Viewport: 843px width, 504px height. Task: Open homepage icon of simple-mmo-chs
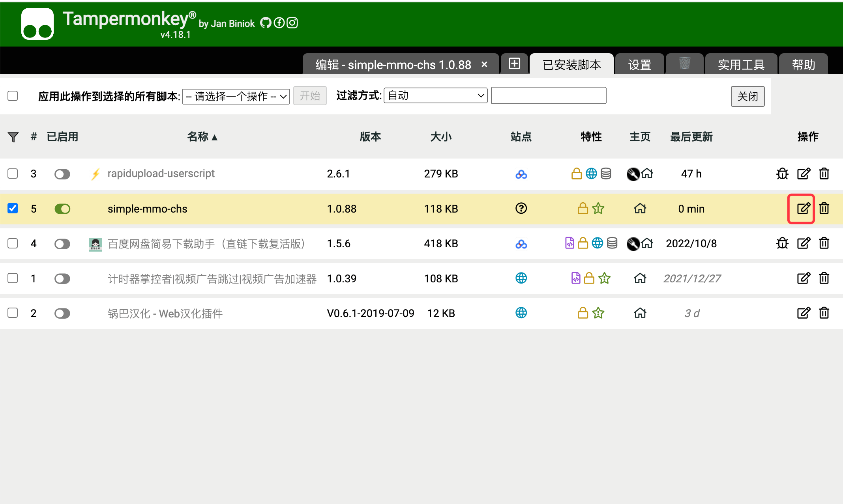pyautogui.click(x=640, y=208)
